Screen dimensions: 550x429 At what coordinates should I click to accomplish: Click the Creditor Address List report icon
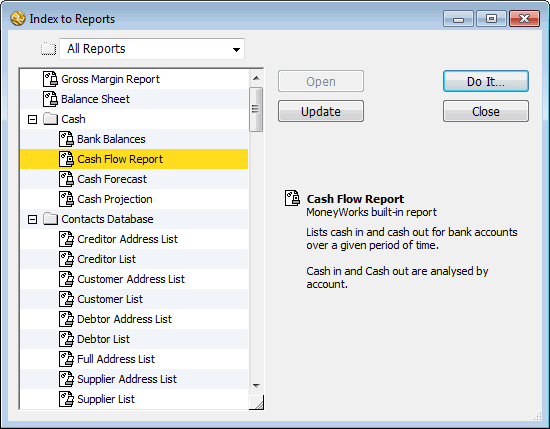tap(66, 239)
